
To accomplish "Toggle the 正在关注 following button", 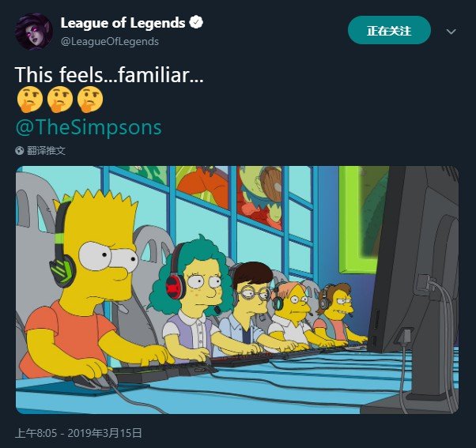I will (389, 30).
